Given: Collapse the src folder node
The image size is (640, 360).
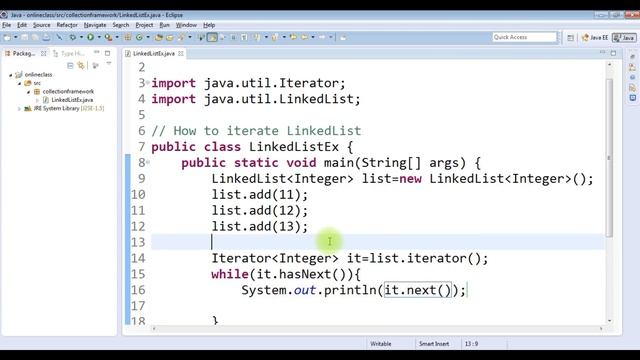Looking at the screenshot, I should tap(19, 83).
